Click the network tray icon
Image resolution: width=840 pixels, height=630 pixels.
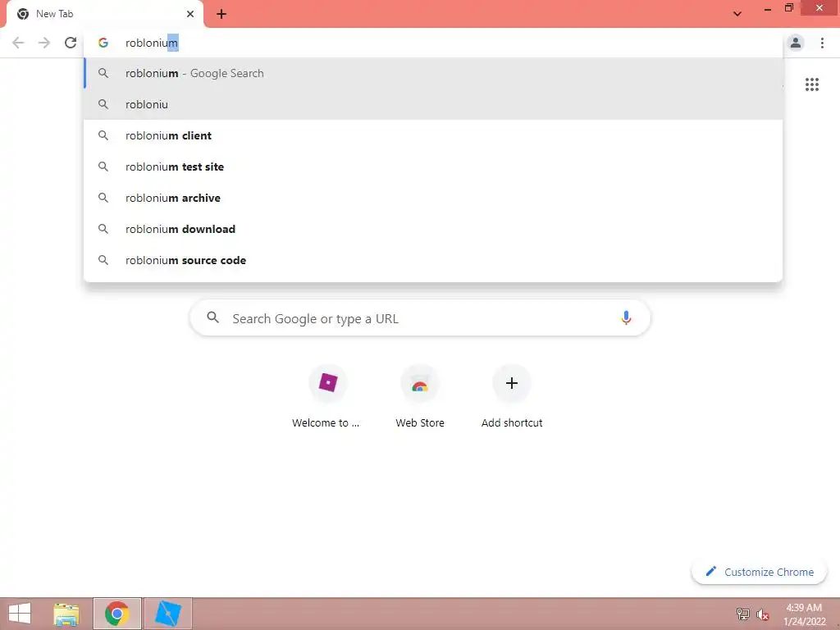[743, 614]
